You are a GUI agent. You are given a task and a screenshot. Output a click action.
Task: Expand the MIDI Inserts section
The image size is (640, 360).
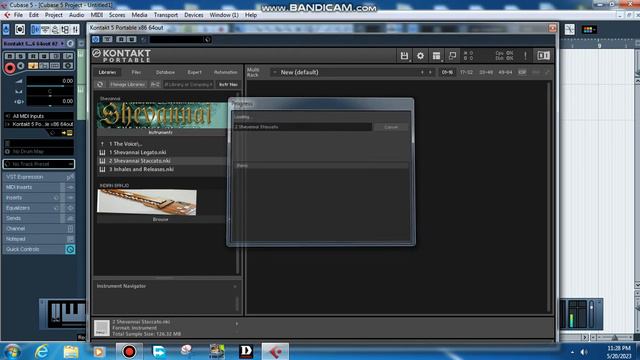(x=39, y=187)
